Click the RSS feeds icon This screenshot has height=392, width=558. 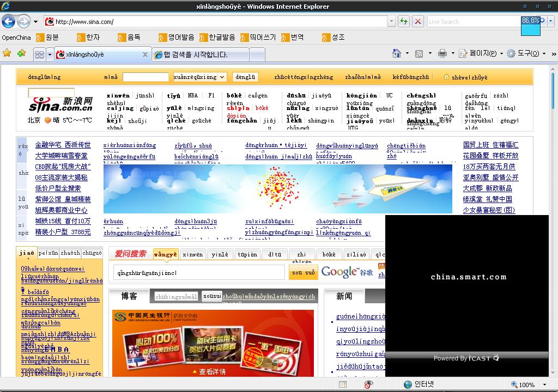[x=419, y=54]
